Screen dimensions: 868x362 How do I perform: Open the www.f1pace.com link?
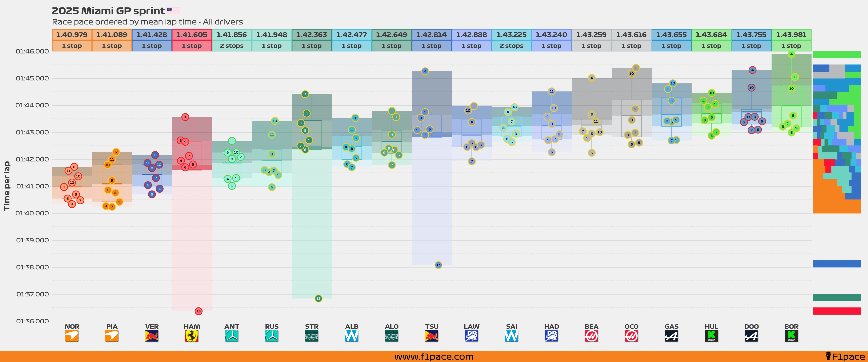pos(434,357)
